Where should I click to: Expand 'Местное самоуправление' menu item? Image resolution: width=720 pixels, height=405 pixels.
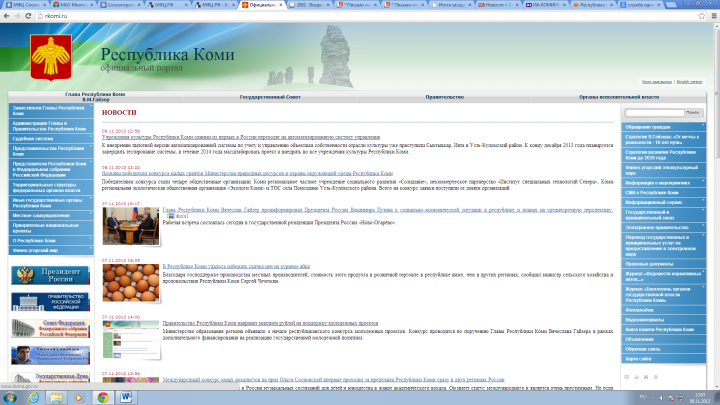51,215
